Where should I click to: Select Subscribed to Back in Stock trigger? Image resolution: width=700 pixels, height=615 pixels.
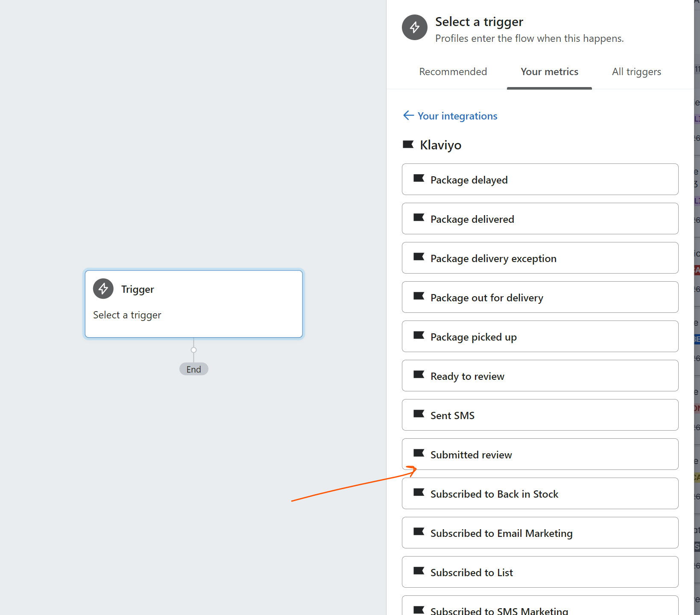[540, 493]
